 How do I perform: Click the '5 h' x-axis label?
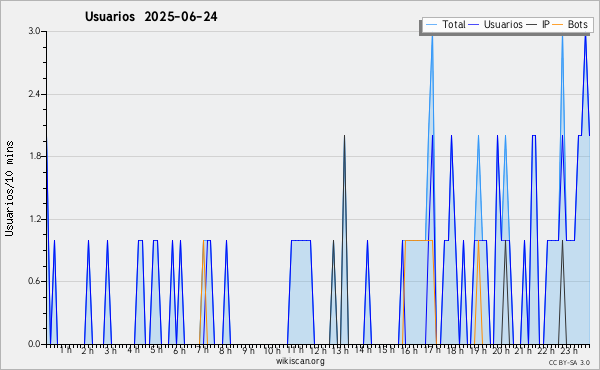(156, 350)
